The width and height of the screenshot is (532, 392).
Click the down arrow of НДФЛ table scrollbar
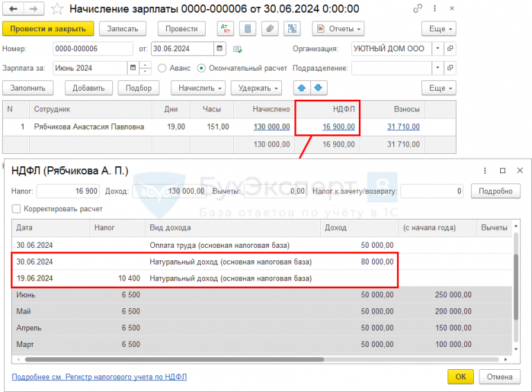[x=516, y=349]
